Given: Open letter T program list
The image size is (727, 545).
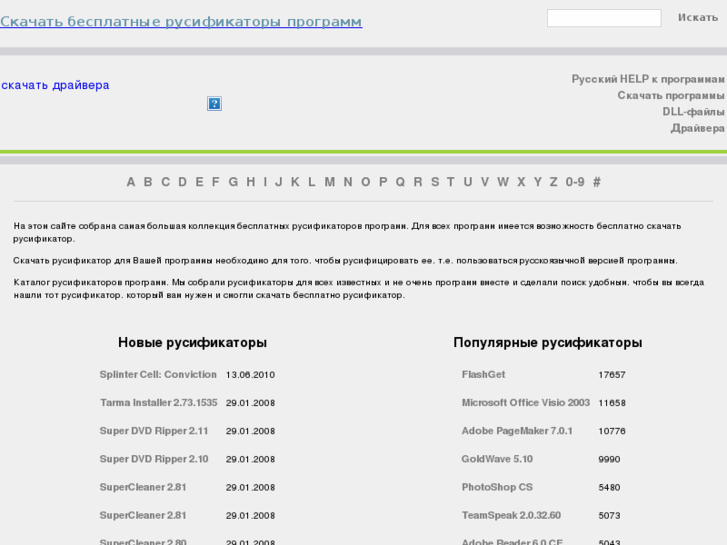Looking at the screenshot, I should (451, 182).
